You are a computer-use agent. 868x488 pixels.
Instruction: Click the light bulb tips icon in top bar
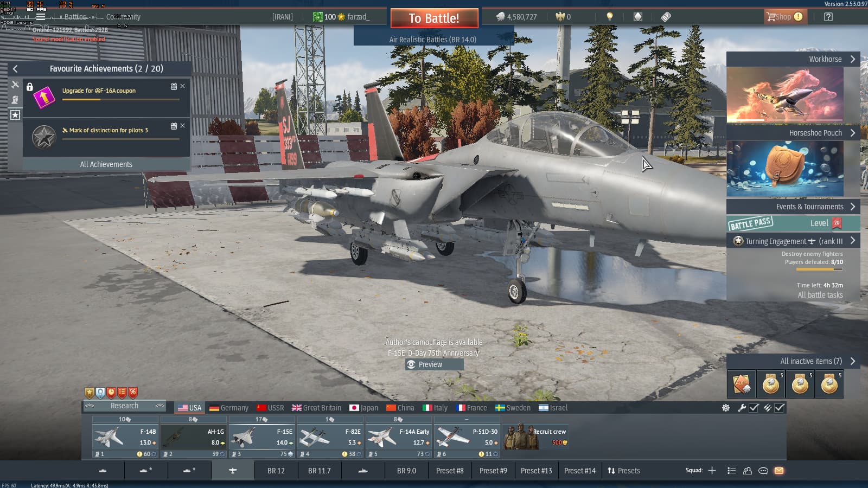click(609, 17)
